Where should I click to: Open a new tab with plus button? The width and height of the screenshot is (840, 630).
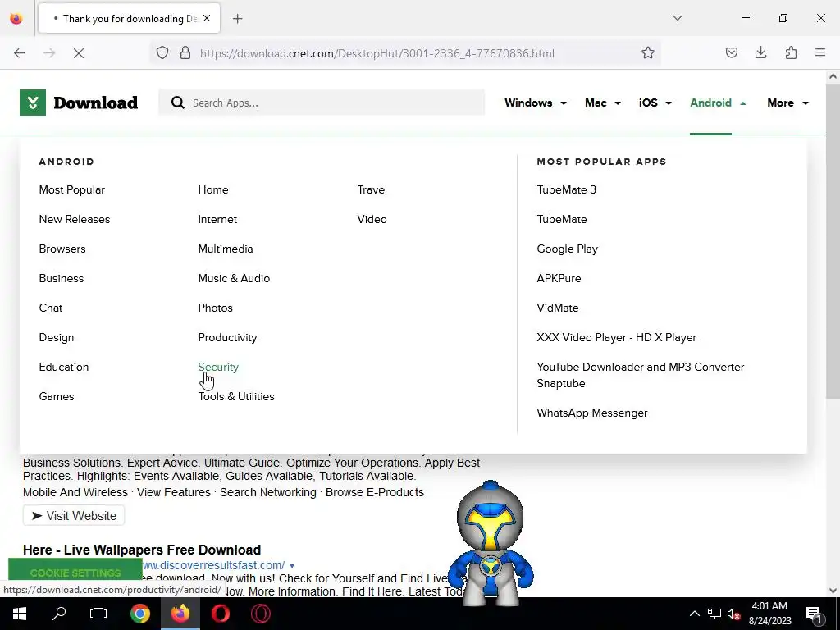pos(238,19)
